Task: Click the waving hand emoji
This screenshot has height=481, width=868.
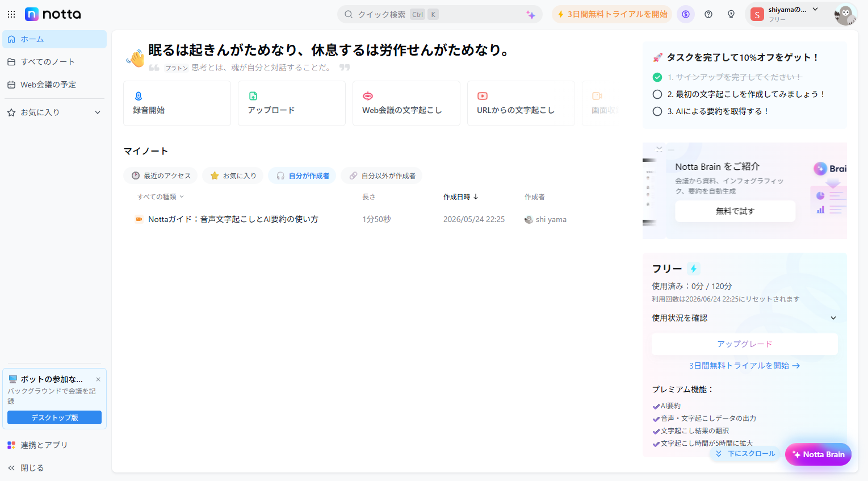Action: (x=136, y=57)
